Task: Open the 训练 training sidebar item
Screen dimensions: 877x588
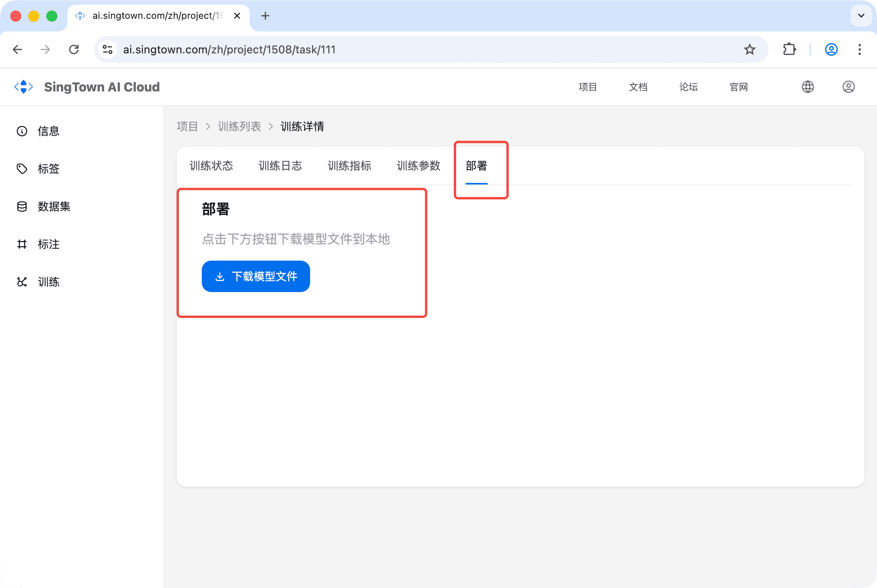Action: point(48,282)
